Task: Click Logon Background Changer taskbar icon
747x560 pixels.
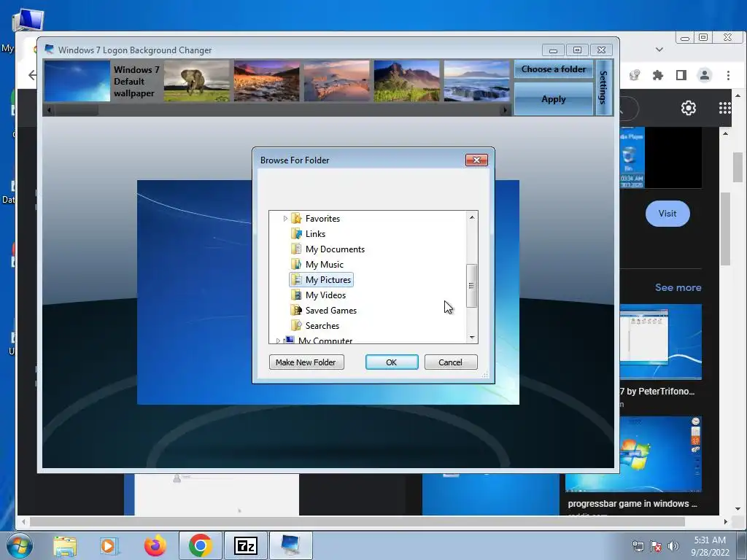Action: pyautogui.click(x=290, y=545)
